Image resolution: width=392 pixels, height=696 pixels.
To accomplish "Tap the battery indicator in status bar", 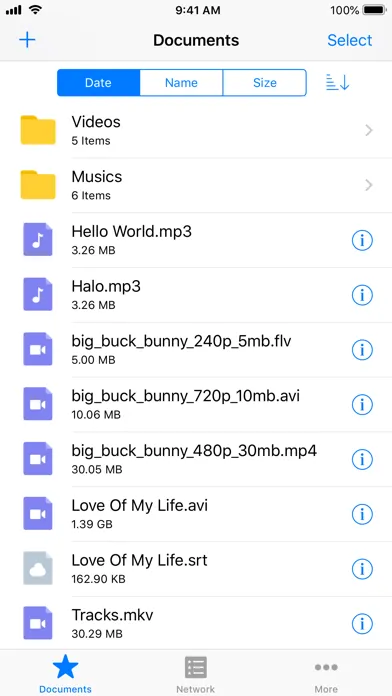I will pyautogui.click(x=374, y=10).
